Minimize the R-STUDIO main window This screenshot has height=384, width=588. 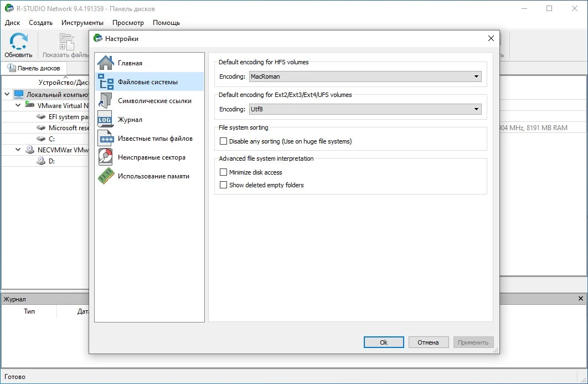pyautogui.click(x=524, y=8)
